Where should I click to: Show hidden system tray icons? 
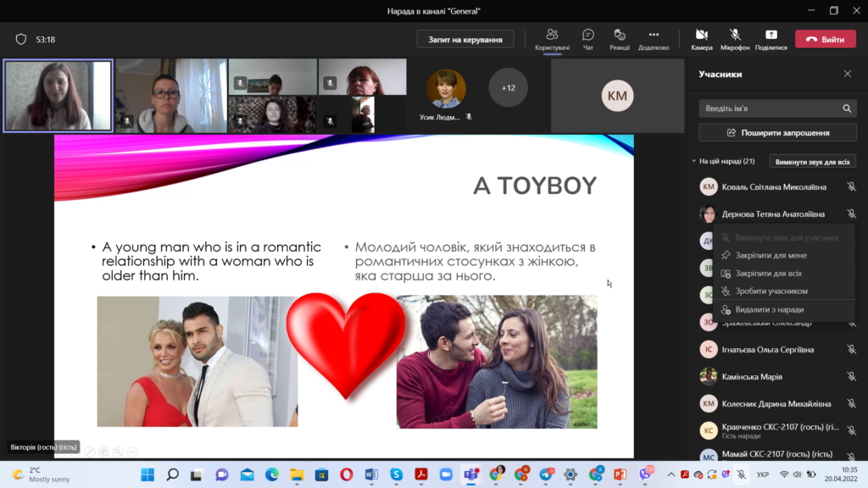click(671, 474)
